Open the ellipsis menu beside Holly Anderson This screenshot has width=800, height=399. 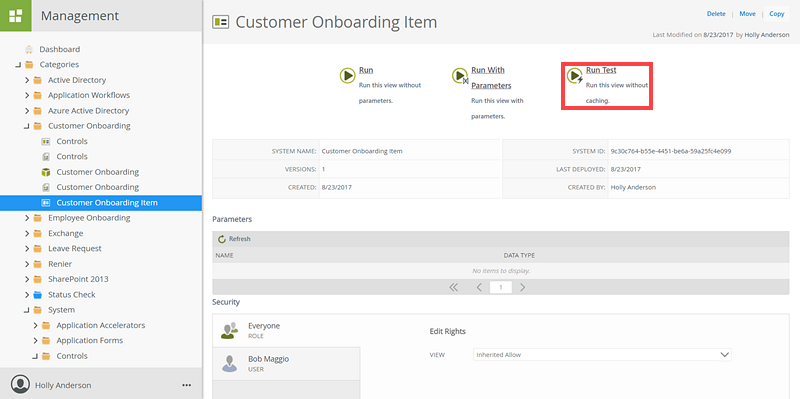point(187,385)
